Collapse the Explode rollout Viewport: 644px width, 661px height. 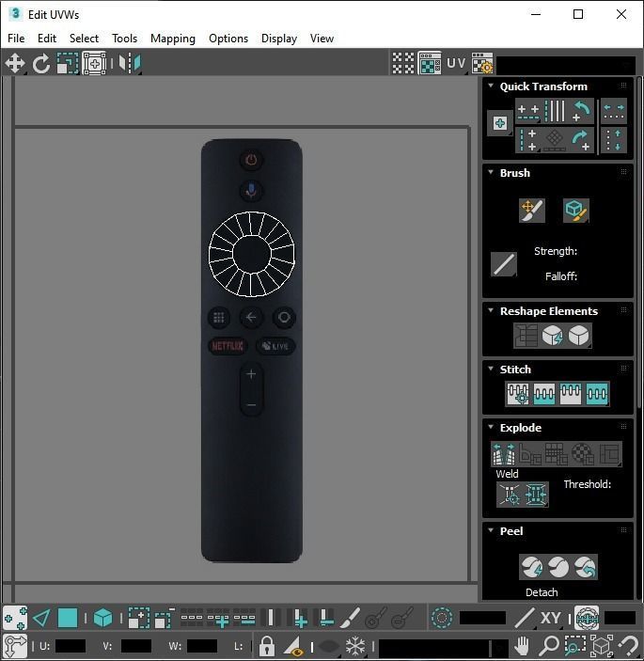491,427
